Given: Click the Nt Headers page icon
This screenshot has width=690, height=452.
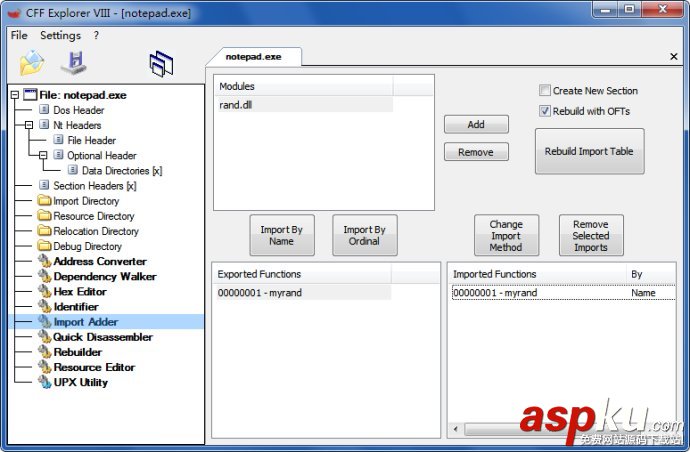Looking at the screenshot, I should (44, 125).
